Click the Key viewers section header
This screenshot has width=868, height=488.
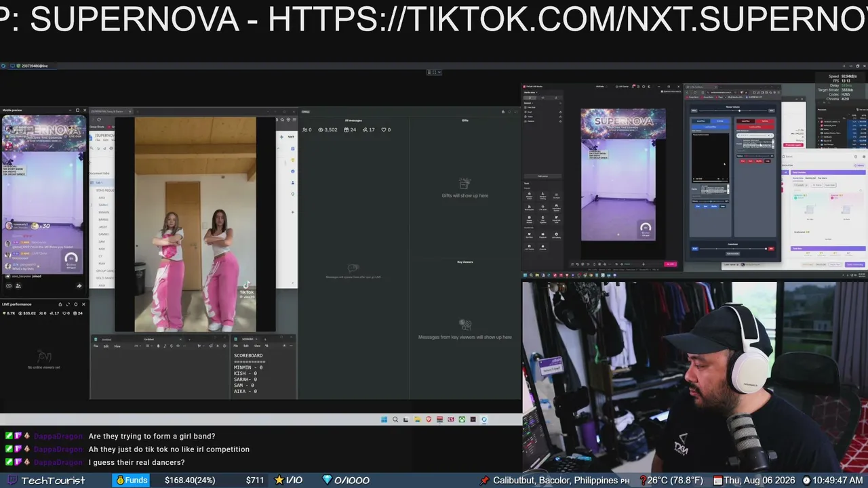(465, 262)
